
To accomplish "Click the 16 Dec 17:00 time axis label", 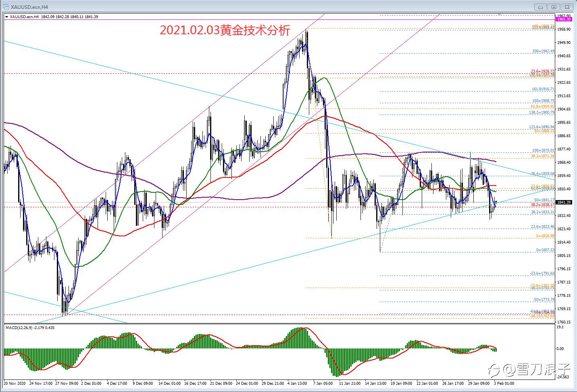I will point(195,384).
